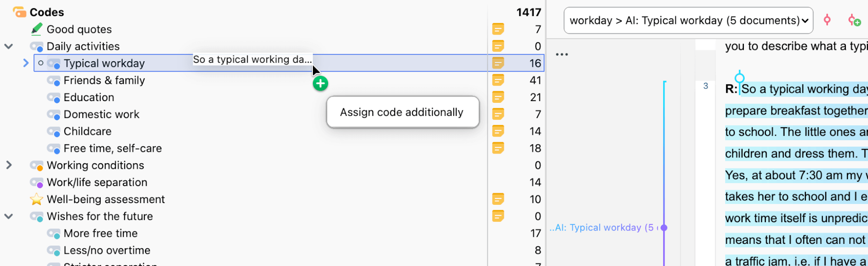This screenshot has height=266, width=868.
Task: Select the More free time code
Action: (101, 233)
